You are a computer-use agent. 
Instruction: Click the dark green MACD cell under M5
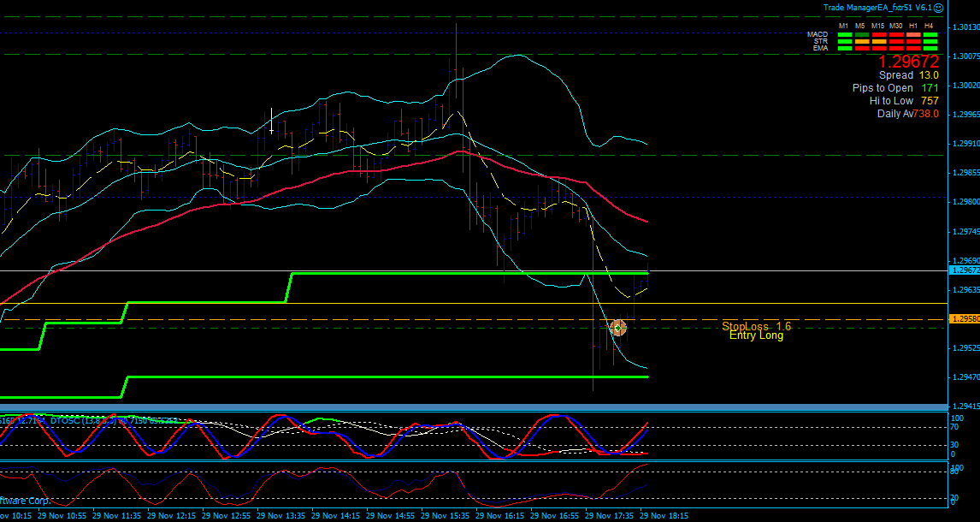click(862, 34)
